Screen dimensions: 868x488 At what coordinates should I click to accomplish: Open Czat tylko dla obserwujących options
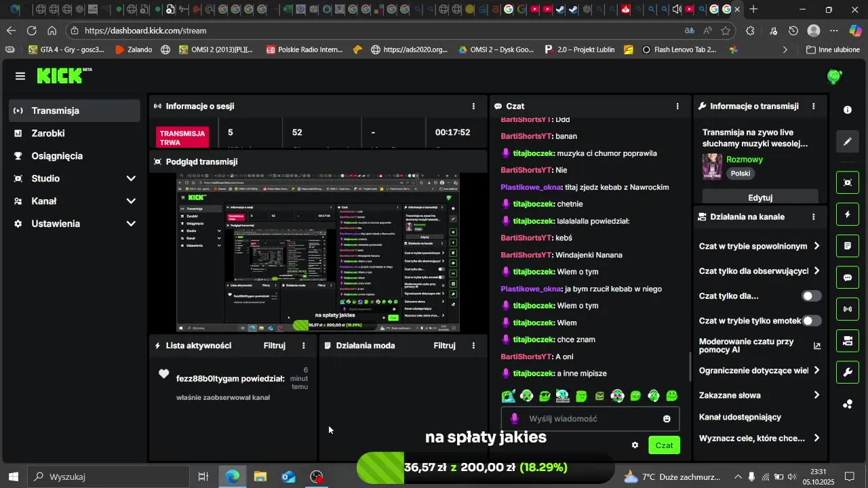(759, 271)
